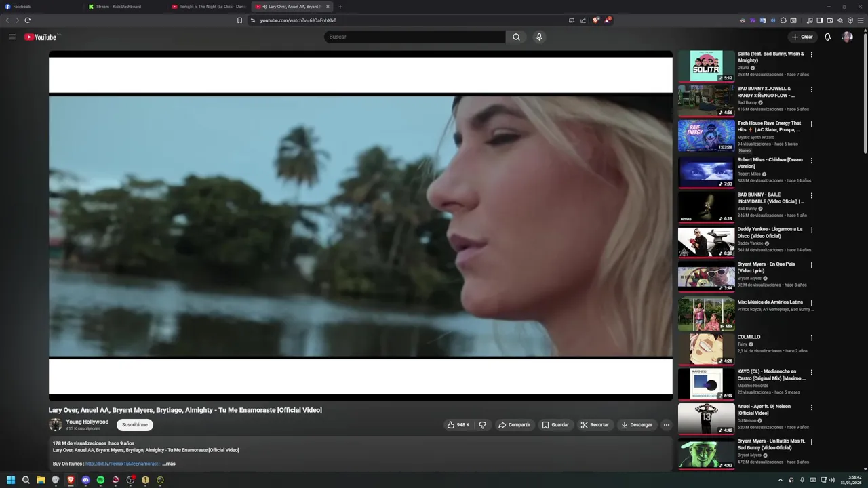Open Spotify from the taskbar
This screenshot has width=868, height=488.
[x=100, y=480]
